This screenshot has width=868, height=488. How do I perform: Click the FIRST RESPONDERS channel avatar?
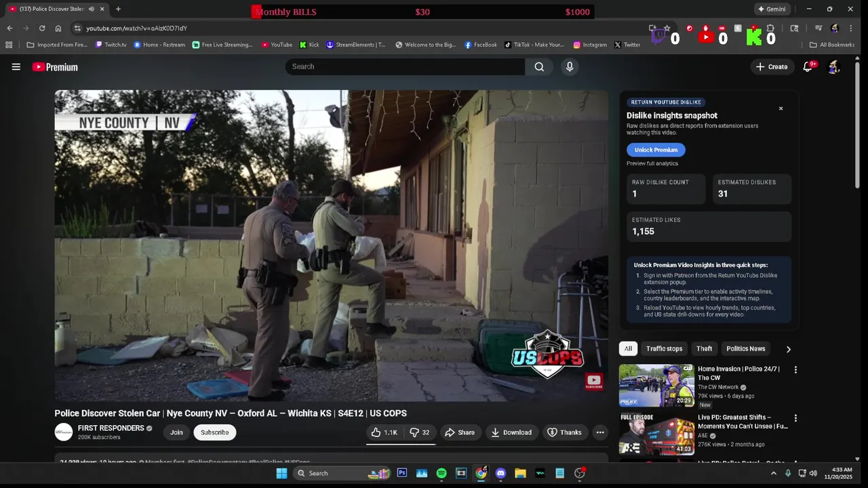pos(64,432)
